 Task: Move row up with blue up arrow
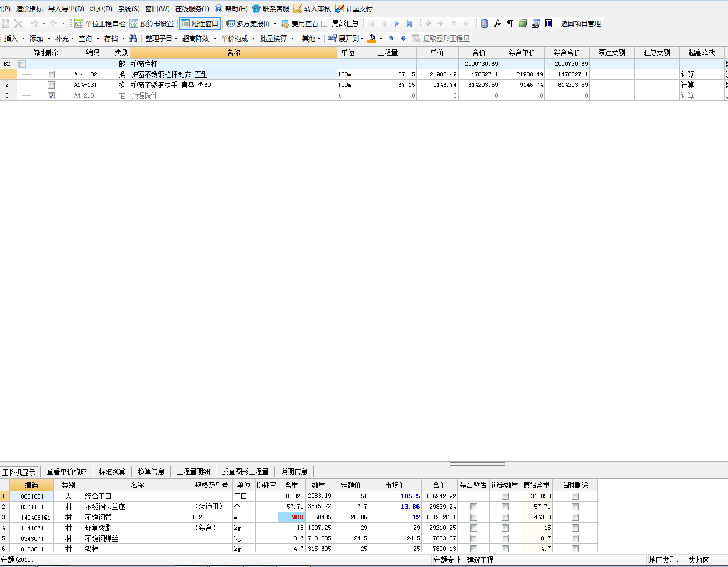point(391,38)
